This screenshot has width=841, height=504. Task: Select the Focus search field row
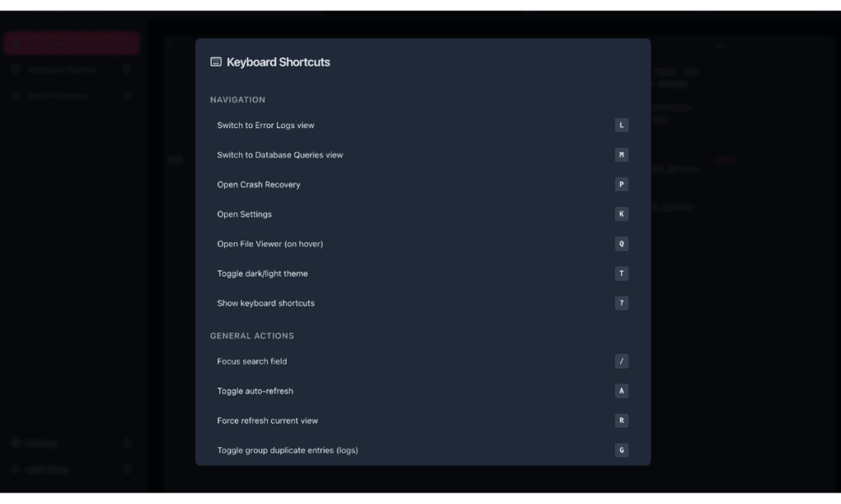pos(423,361)
